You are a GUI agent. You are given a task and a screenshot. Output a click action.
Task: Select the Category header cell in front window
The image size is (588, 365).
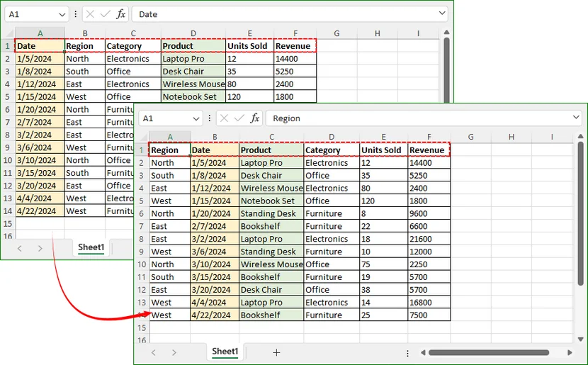click(x=332, y=150)
